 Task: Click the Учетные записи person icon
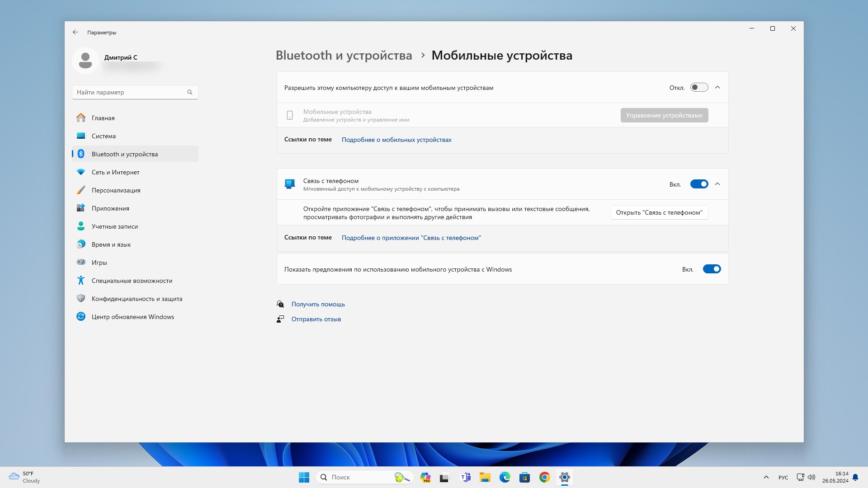click(x=81, y=226)
